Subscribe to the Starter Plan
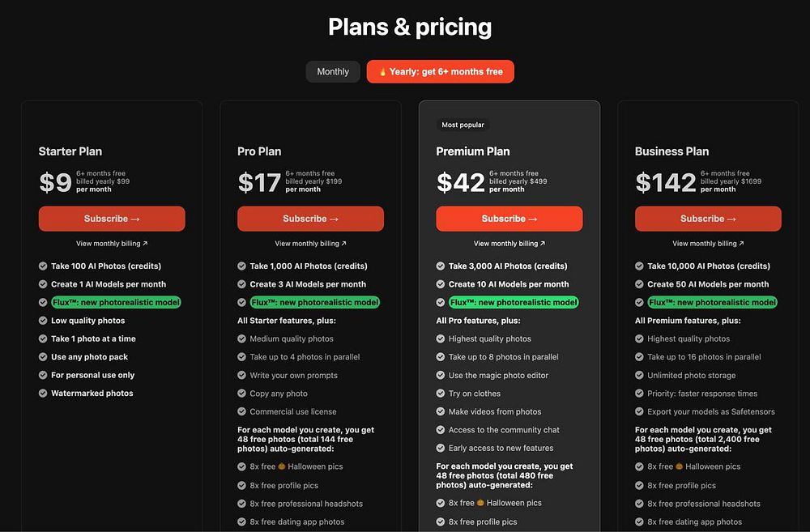This screenshot has width=810, height=532. 112,219
